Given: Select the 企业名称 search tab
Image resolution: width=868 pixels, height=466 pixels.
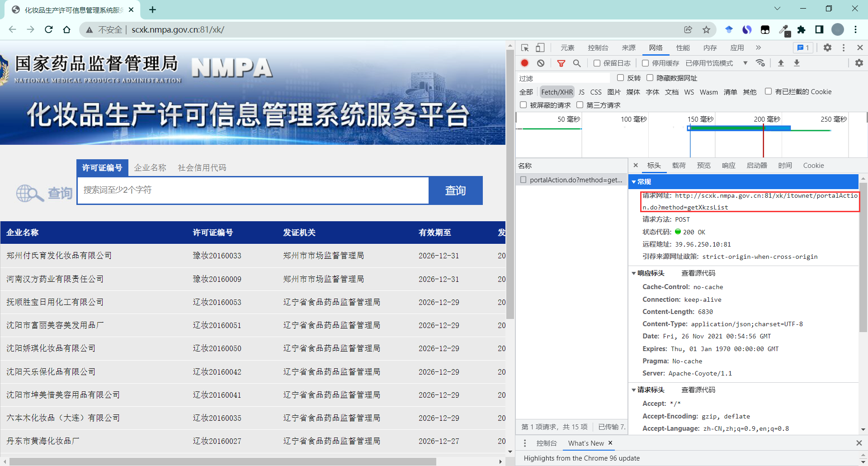Looking at the screenshot, I should click(150, 168).
